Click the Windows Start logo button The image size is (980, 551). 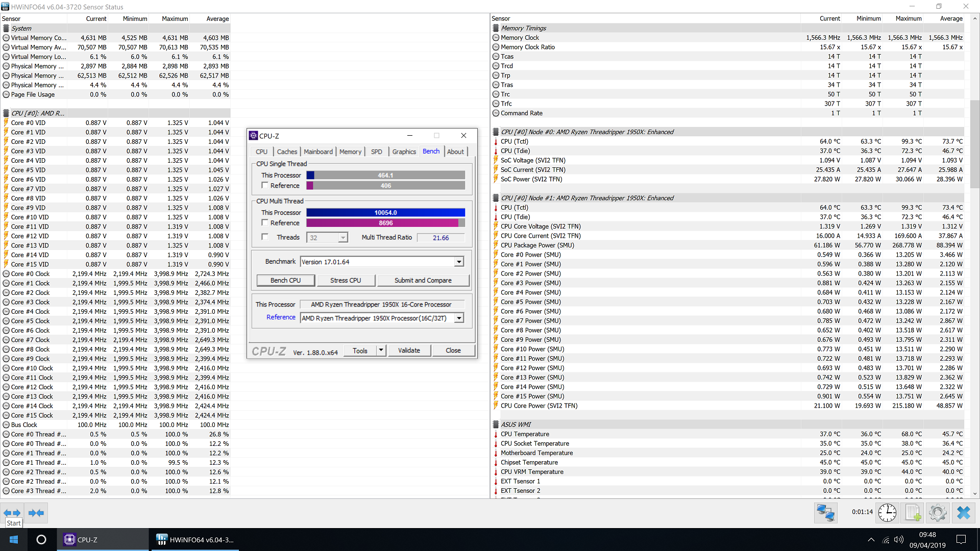point(14,540)
